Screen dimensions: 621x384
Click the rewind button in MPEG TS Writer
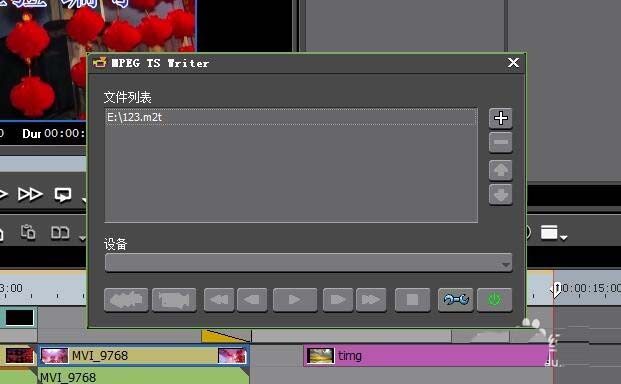(219, 300)
